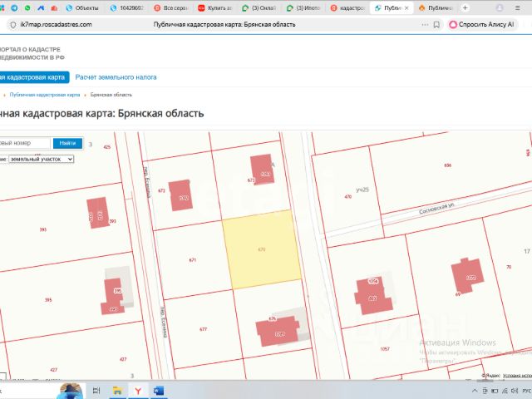Open Microsoft Word from the taskbar

click(x=159, y=391)
